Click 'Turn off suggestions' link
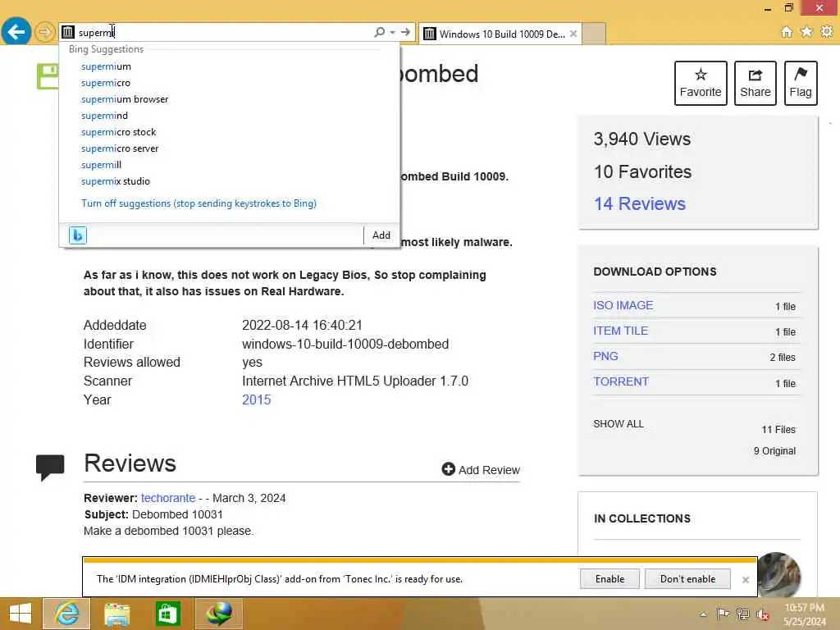The height and width of the screenshot is (630, 840). coord(199,203)
